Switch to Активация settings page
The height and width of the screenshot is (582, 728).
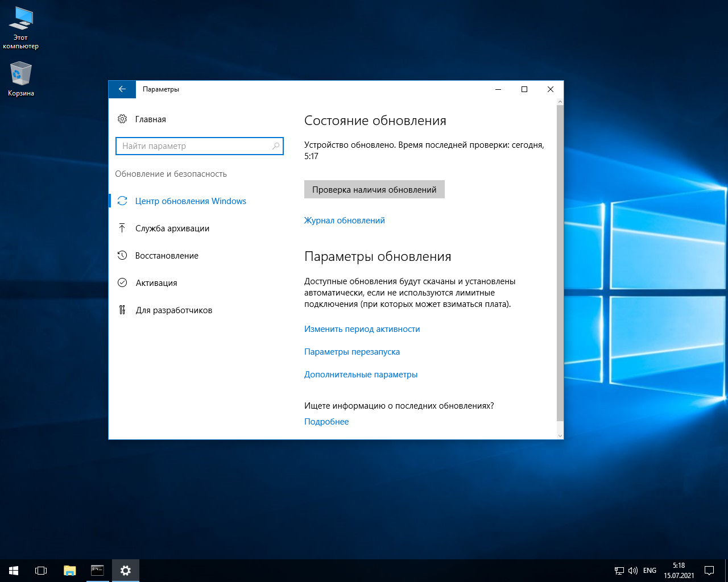[156, 283]
